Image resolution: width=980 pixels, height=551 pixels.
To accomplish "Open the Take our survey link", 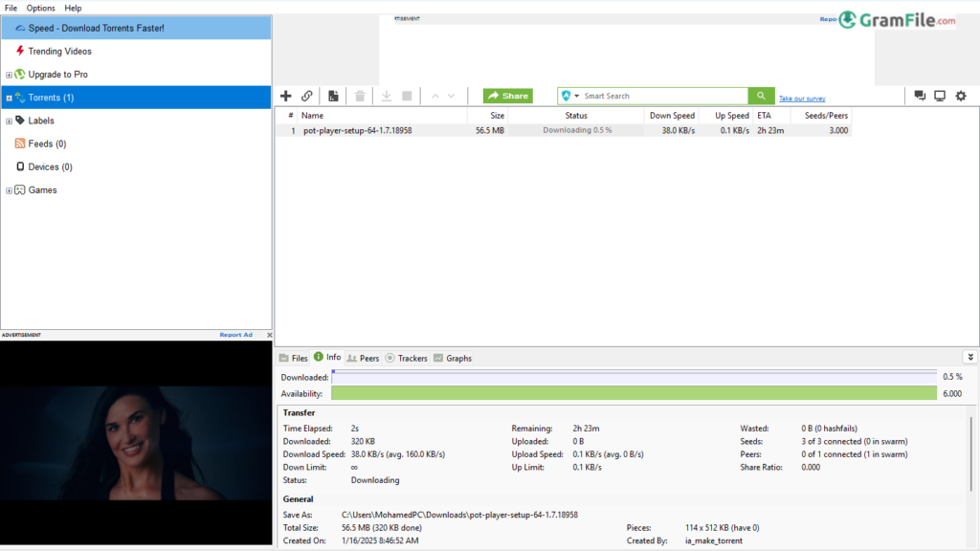I will coord(802,99).
